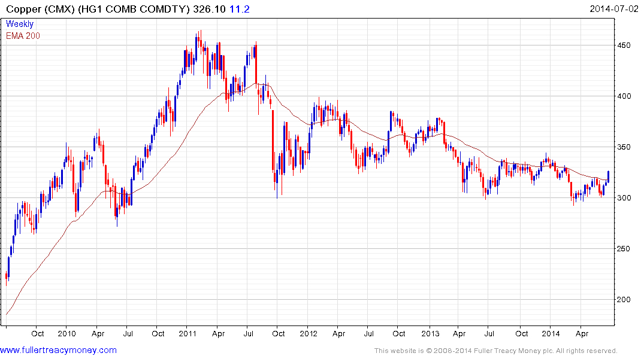
Task: Click the 450 price axis label
Action: (624, 45)
